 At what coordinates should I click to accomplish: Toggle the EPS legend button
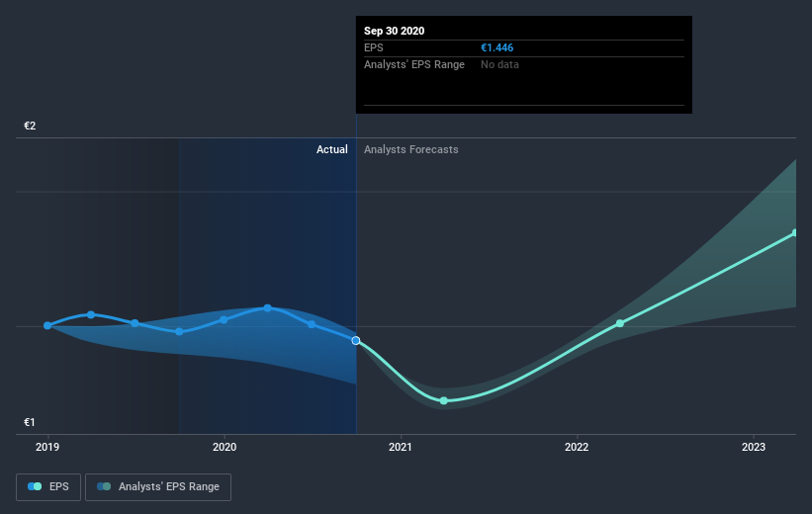point(48,486)
